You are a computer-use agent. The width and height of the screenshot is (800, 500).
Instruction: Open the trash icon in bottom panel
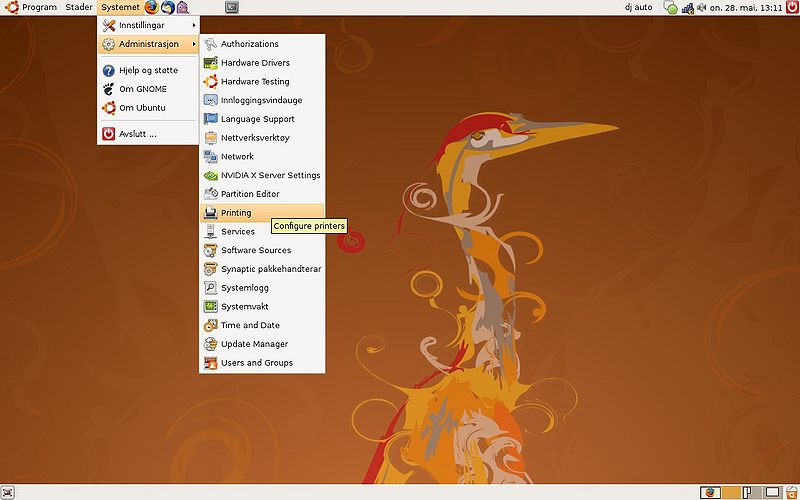[792, 492]
